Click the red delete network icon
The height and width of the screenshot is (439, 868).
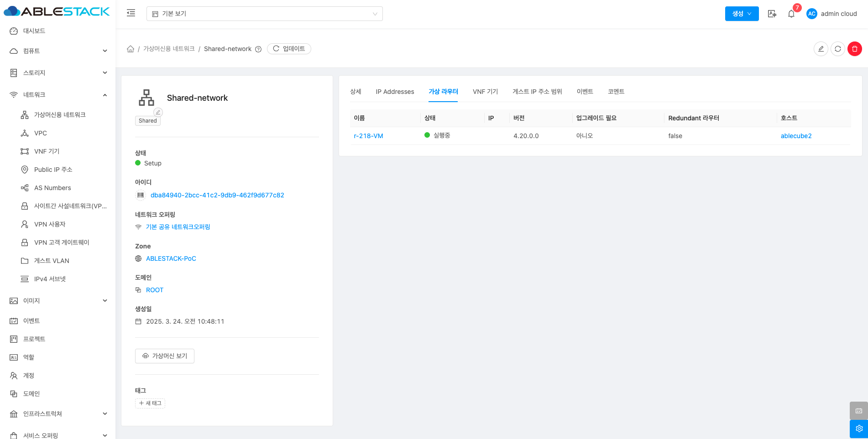click(854, 49)
